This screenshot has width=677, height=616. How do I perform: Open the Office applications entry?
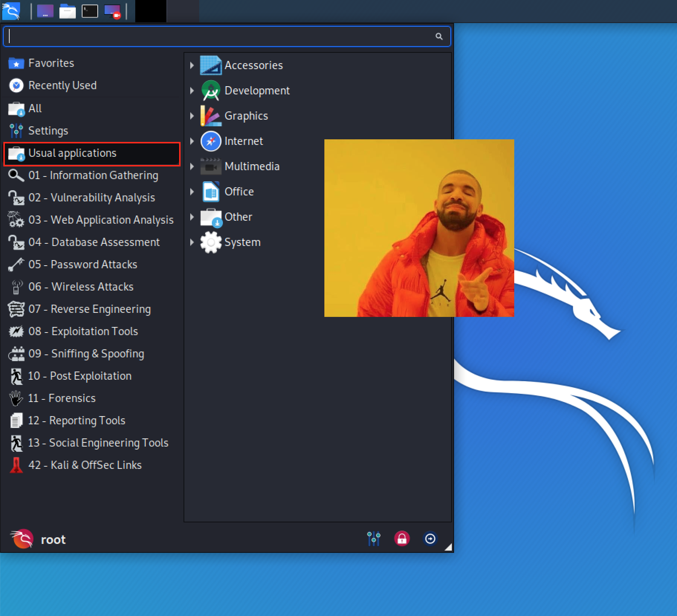(239, 192)
